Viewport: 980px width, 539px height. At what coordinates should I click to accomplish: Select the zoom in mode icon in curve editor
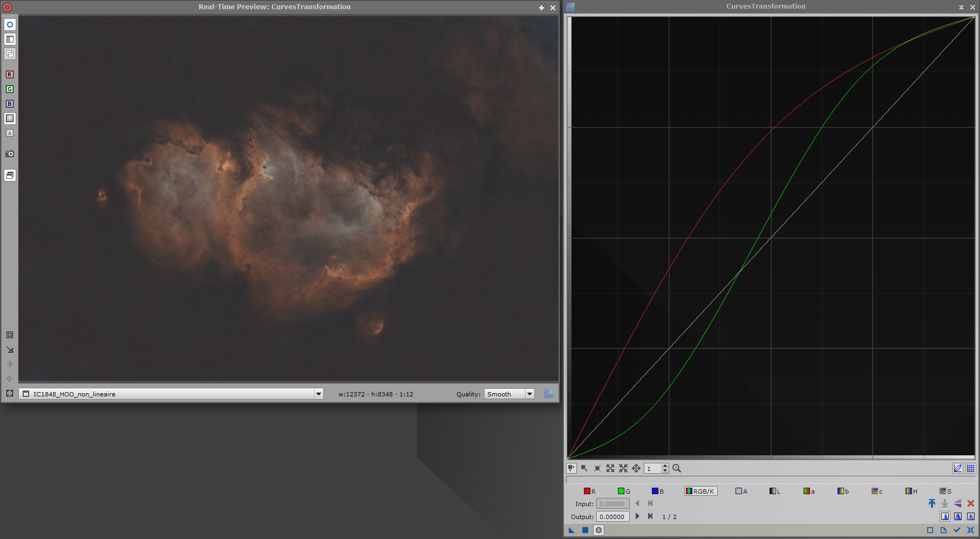click(610, 468)
